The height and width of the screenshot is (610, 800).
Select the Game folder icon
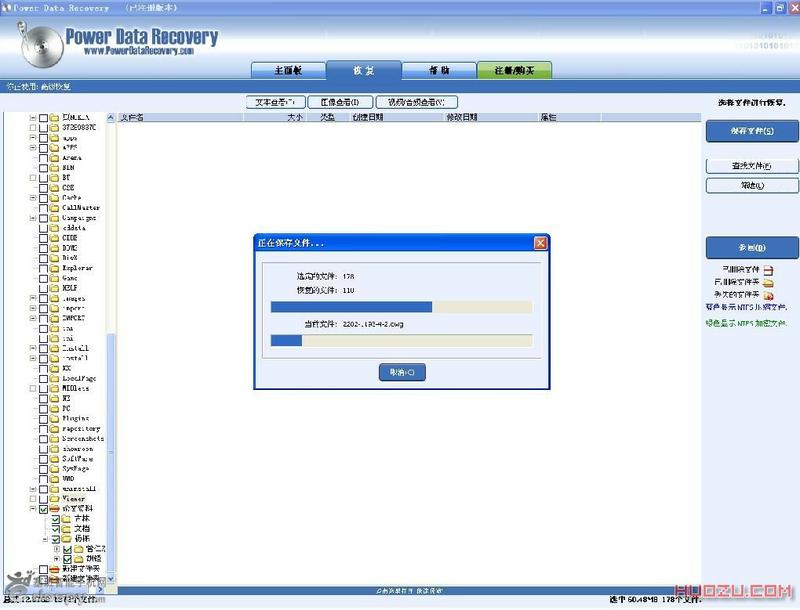(55, 278)
